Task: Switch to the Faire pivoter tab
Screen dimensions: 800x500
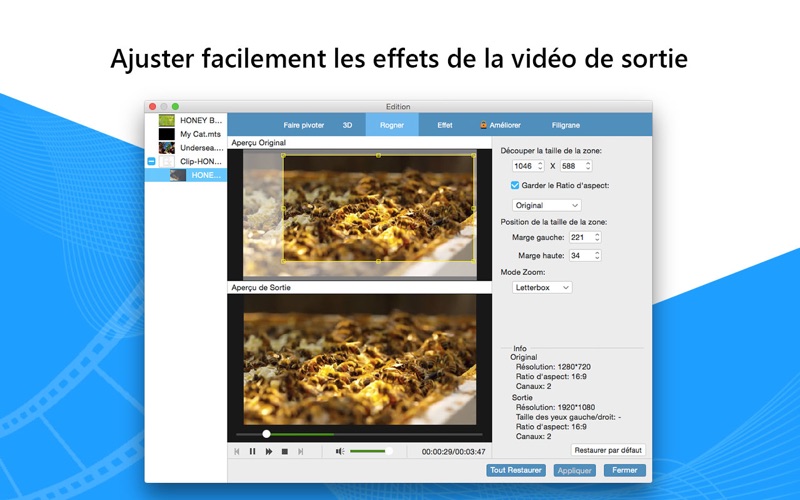Action: [x=304, y=125]
